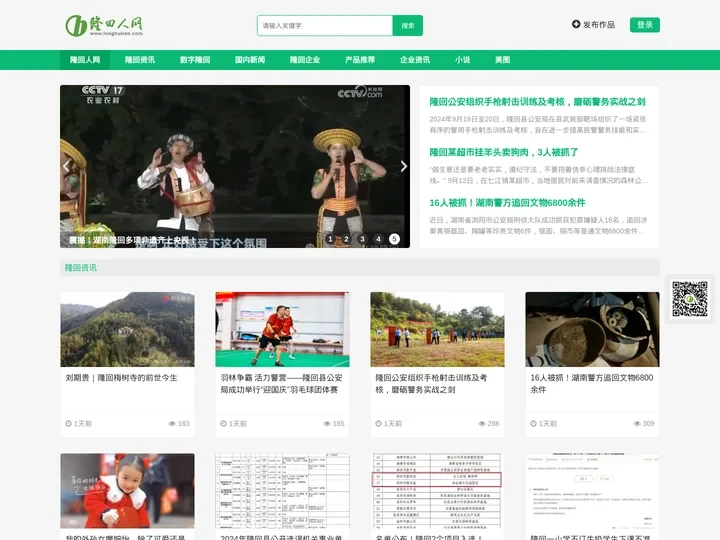Open the red-highlighted list article thumbnail
The width and height of the screenshot is (720, 540).
pyautogui.click(x=437, y=491)
